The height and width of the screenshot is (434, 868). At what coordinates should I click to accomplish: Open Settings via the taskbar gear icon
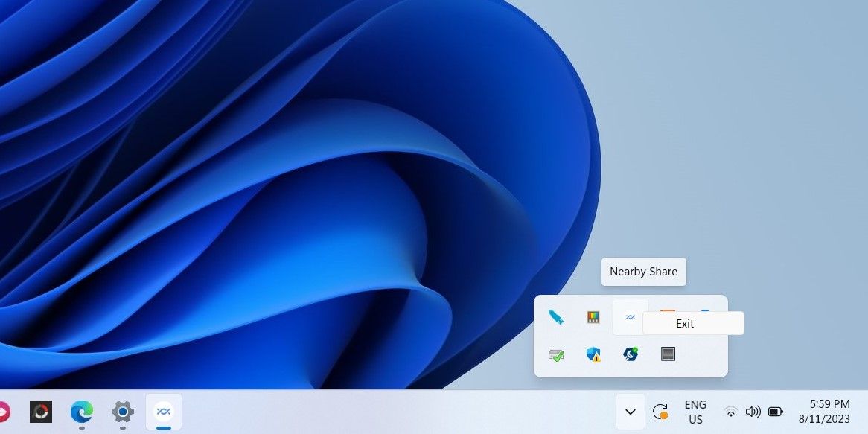(122, 411)
